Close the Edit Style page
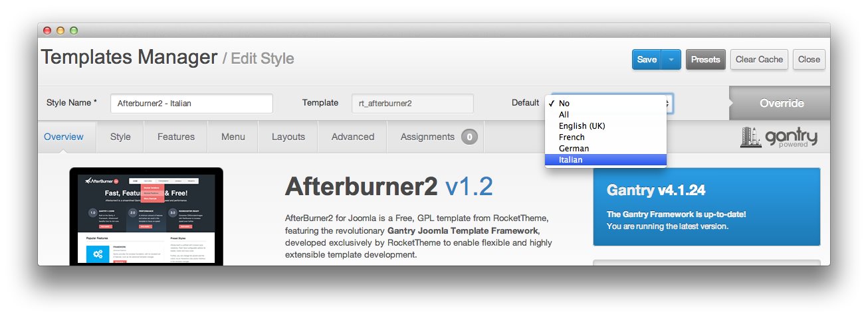868x318 pixels. 808,59
